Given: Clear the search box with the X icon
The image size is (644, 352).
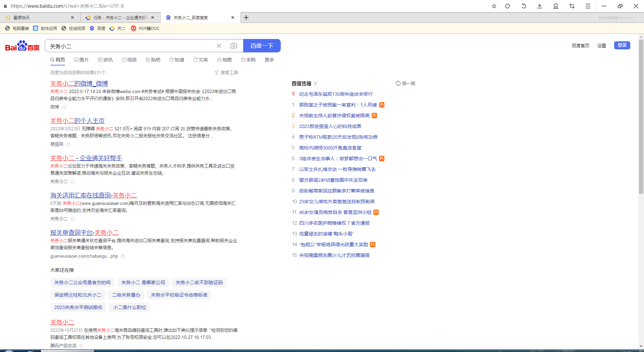Looking at the screenshot, I should tap(219, 46).
